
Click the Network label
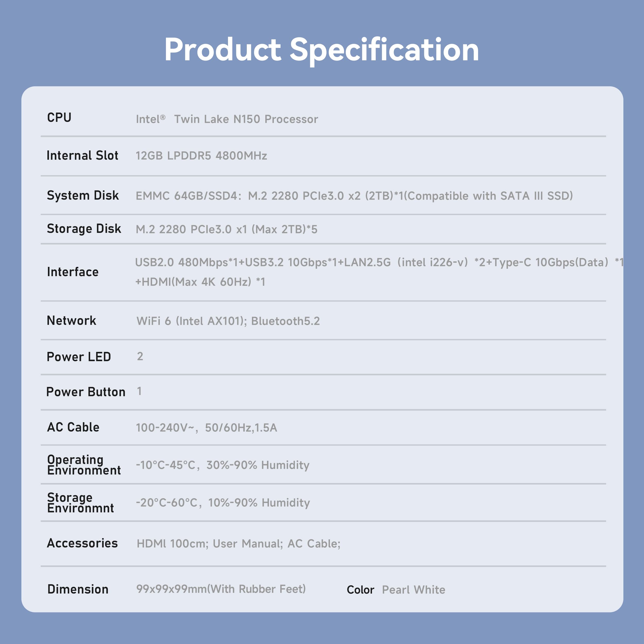(71, 321)
